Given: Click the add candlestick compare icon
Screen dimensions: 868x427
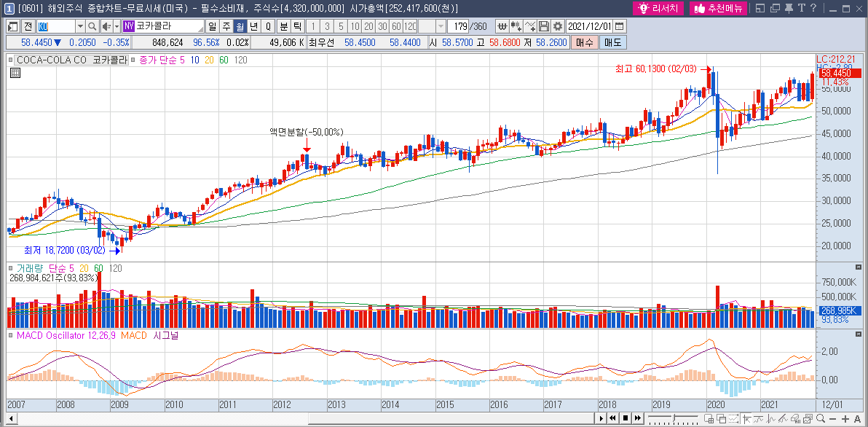Looking at the screenshot, I should pyautogui.click(x=516, y=26).
